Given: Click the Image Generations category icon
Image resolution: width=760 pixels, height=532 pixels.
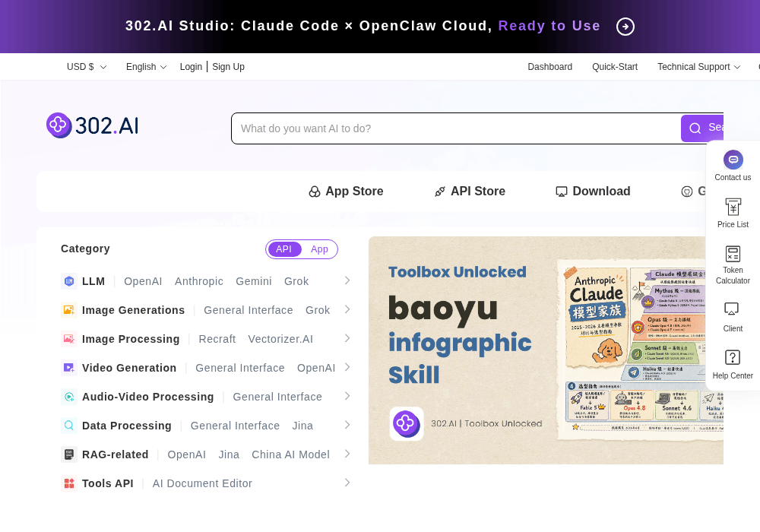Looking at the screenshot, I should coord(69,309).
